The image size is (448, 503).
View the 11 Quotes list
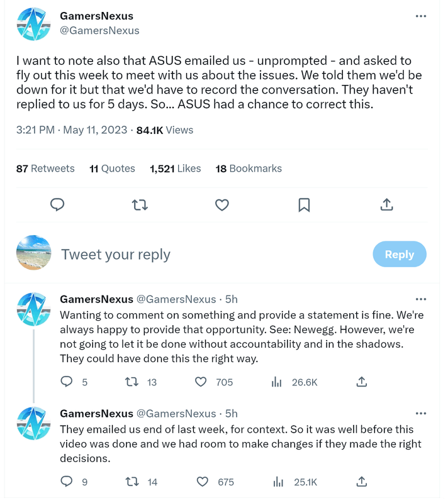pyautogui.click(x=112, y=169)
